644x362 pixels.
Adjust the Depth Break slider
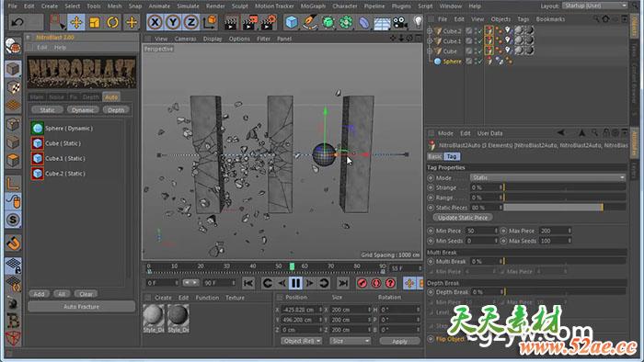[565, 292]
